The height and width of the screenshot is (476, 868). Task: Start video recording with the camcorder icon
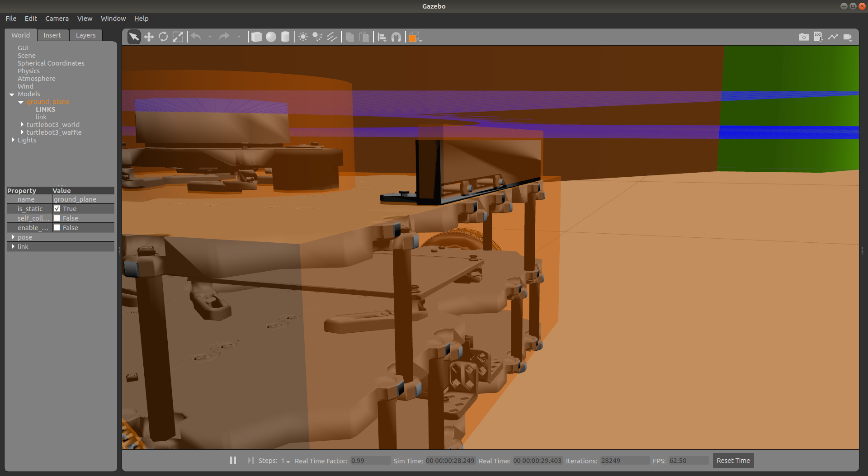pyautogui.click(x=848, y=37)
